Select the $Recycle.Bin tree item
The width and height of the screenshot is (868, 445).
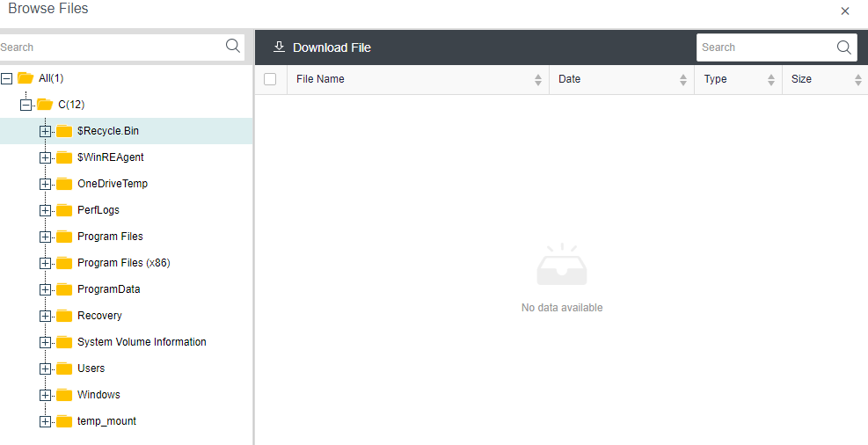(x=107, y=131)
